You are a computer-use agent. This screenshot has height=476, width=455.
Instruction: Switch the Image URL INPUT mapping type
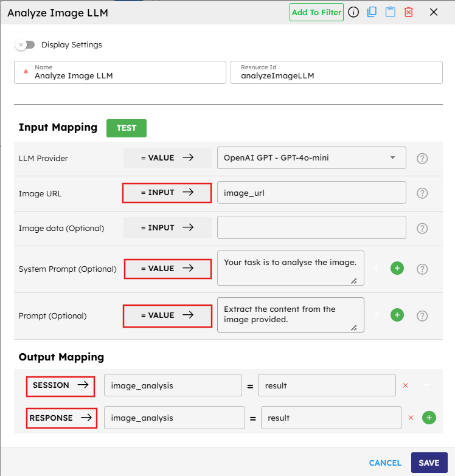(167, 193)
